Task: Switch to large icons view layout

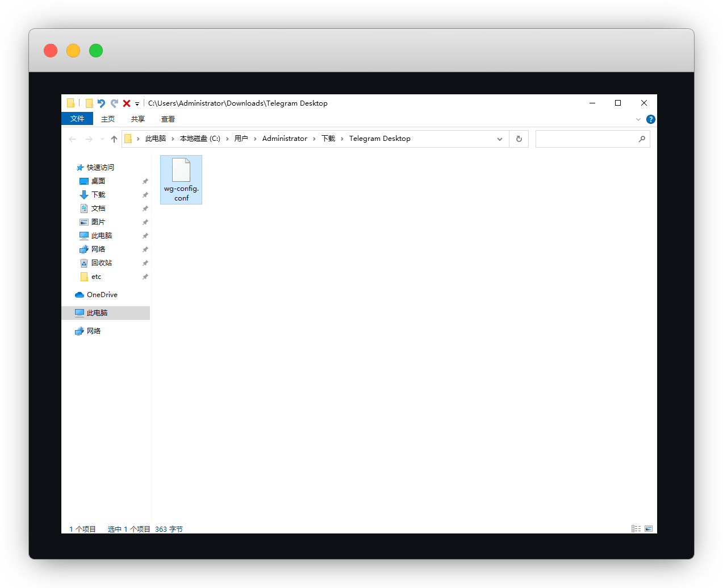Action: click(649, 529)
